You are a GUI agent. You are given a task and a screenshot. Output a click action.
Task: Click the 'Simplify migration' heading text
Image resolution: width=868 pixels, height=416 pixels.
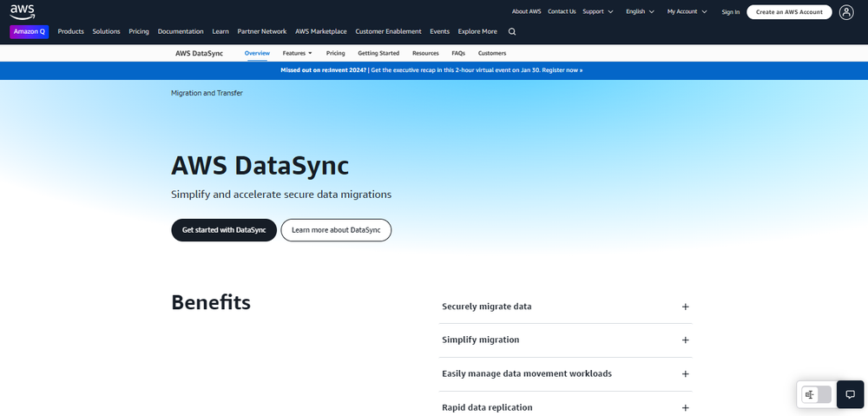pos(481,340)
